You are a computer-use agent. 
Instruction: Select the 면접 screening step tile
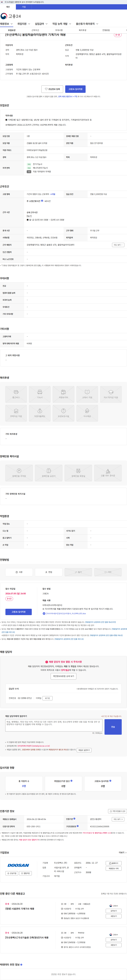49,572
